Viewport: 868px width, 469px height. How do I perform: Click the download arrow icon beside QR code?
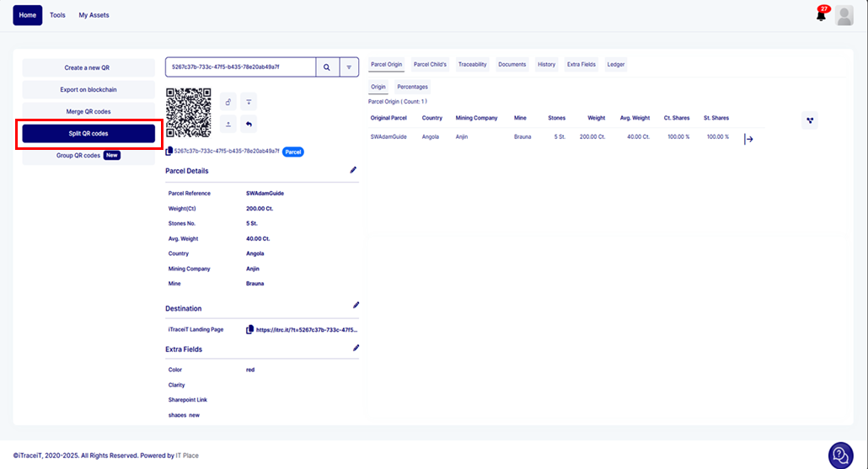pyautogui.click(x=249, y=102)
